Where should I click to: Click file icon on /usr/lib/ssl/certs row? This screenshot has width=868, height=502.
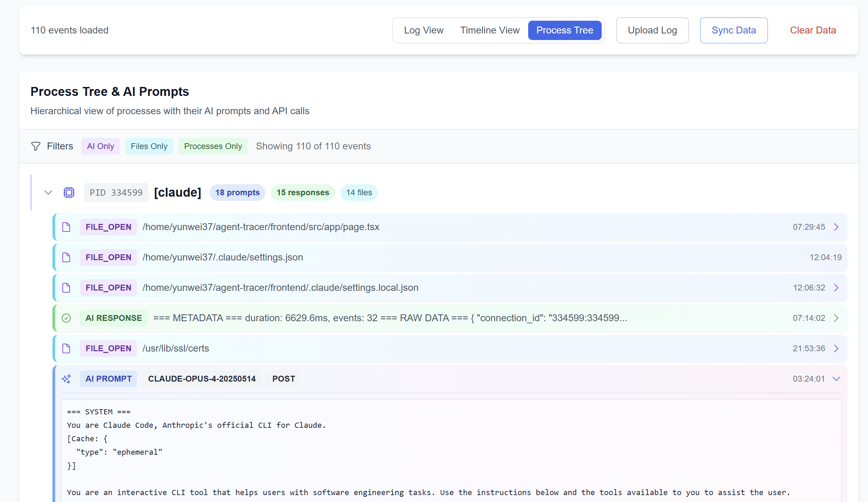click(66, 348)
